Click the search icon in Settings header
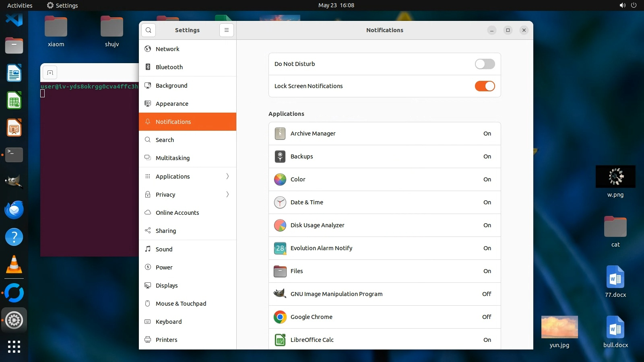644x362 pixels. (x=149, y=30)
